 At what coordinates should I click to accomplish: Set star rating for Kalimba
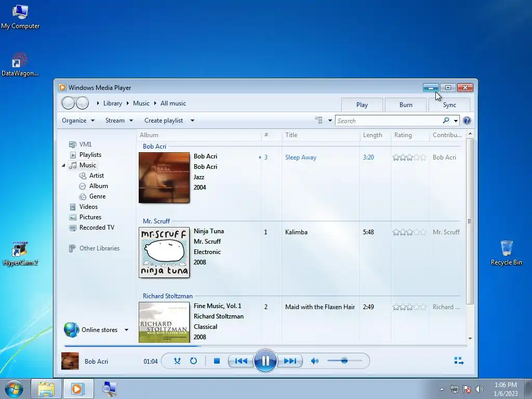(409, 232)
